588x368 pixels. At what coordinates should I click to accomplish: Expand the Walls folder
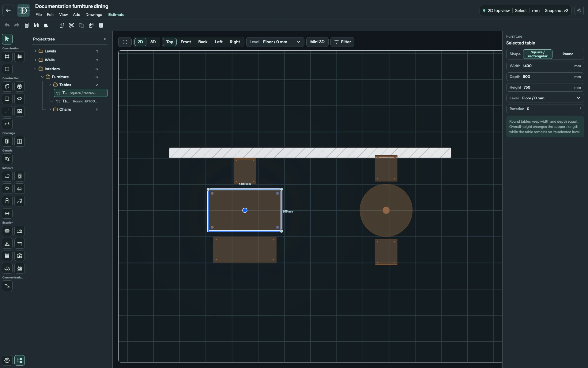[35, 60]
